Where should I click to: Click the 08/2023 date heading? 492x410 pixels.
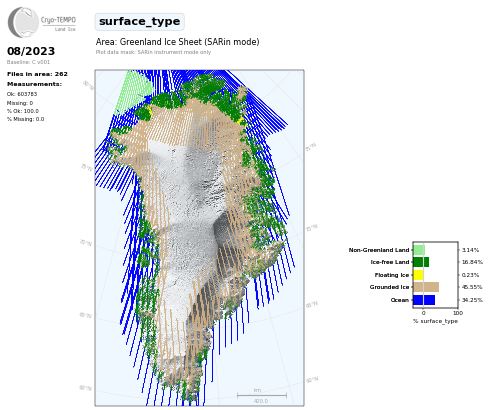point(31,51)
